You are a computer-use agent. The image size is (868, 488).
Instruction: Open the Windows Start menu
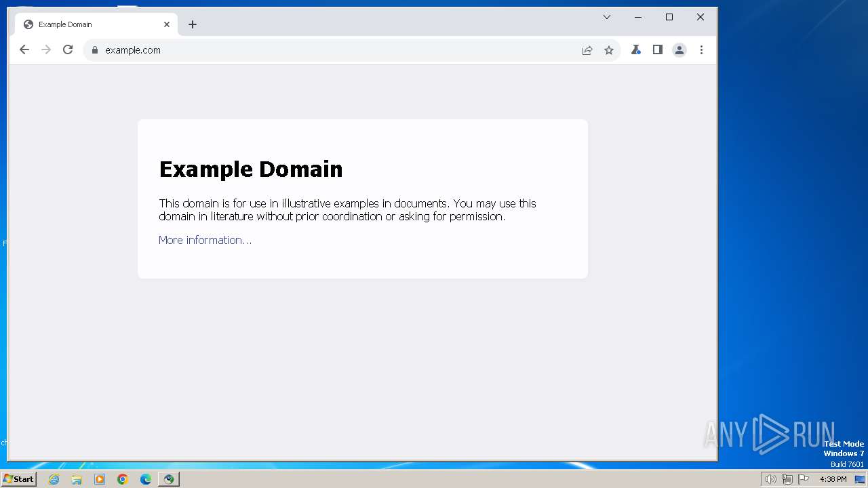point(18,479)
